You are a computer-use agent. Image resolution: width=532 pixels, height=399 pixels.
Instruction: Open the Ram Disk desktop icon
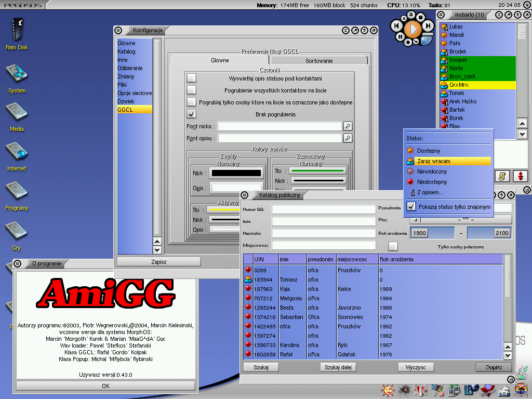pyautogui.click(x=17, y=34)
